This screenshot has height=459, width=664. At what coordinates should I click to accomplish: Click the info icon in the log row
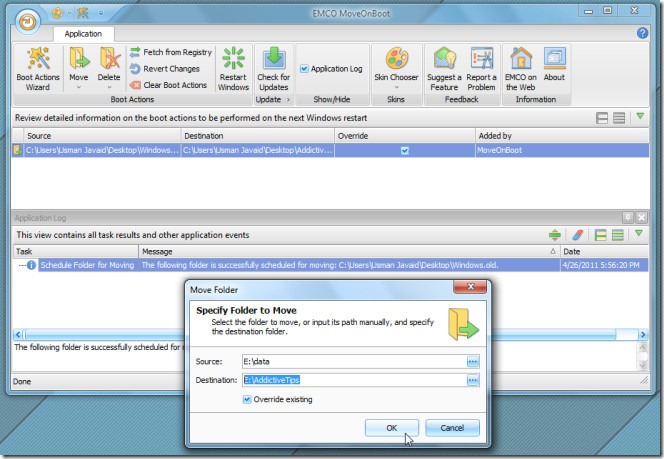31,265
